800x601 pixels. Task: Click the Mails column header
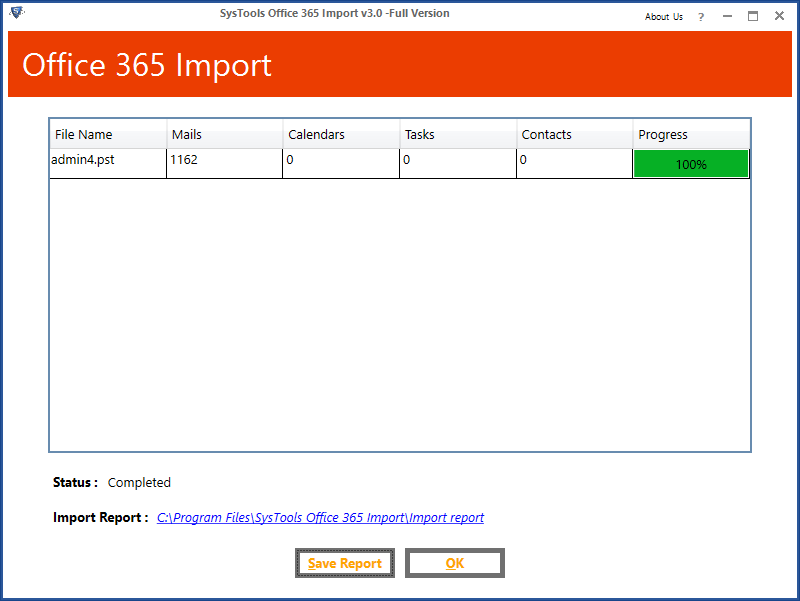[x=186, y=134]
